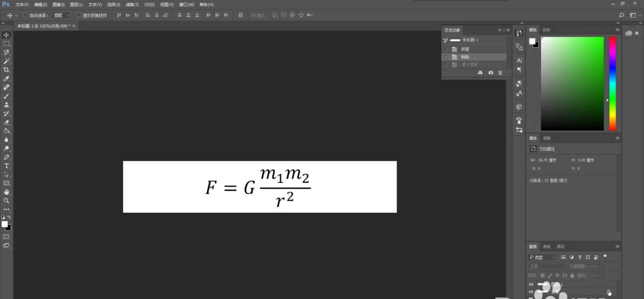Select the Dodge tool
The width and height of the screenshot is (644, 299).
click(x=6, y=148)
